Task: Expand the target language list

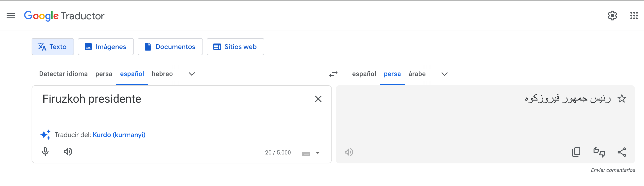Action: point(444,74)
